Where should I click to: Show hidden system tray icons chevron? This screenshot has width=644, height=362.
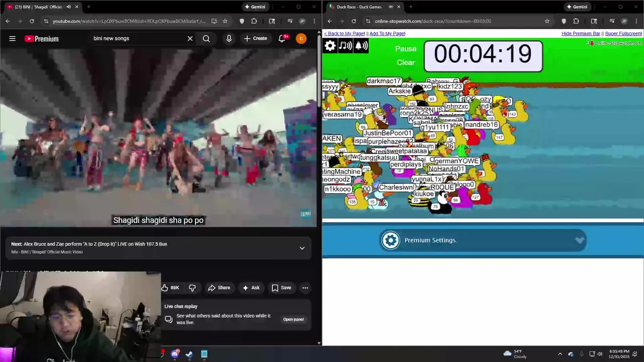[560, 354]
